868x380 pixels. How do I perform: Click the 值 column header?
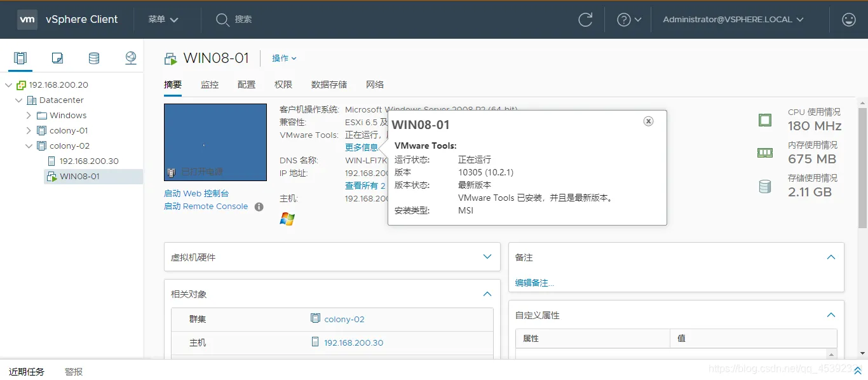click(x=754, y=339)
